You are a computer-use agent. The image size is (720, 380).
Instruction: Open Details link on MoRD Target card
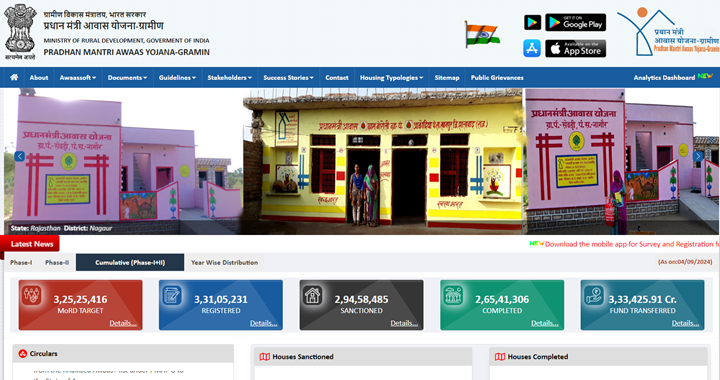(x=123, y=323)
